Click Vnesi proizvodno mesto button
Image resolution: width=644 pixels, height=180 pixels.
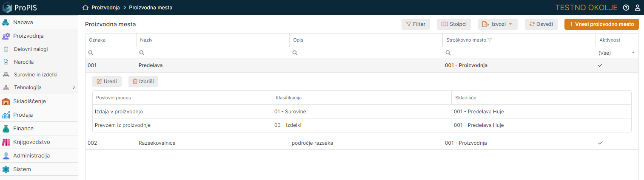601,24
